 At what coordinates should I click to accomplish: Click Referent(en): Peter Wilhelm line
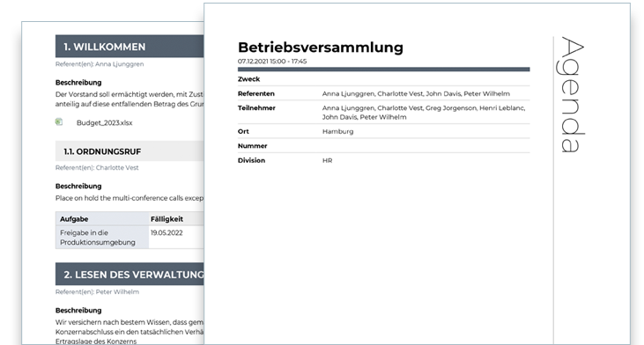(97, 291)
